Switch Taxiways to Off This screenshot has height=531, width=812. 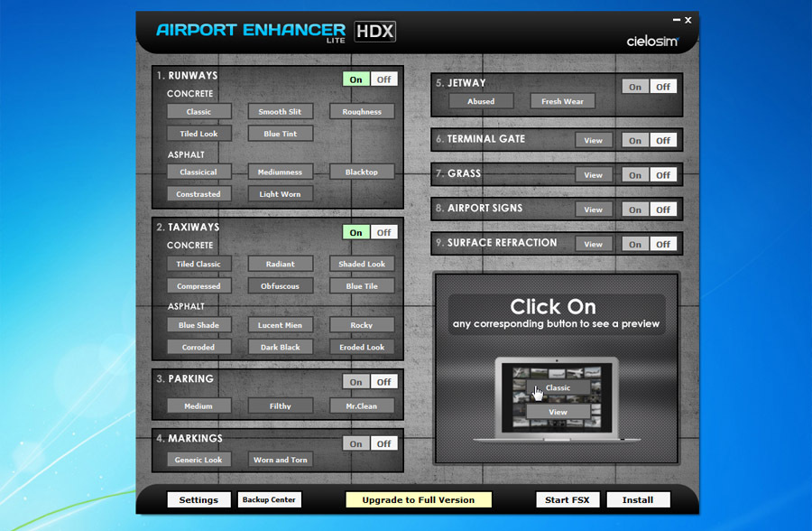coord(383,232)
